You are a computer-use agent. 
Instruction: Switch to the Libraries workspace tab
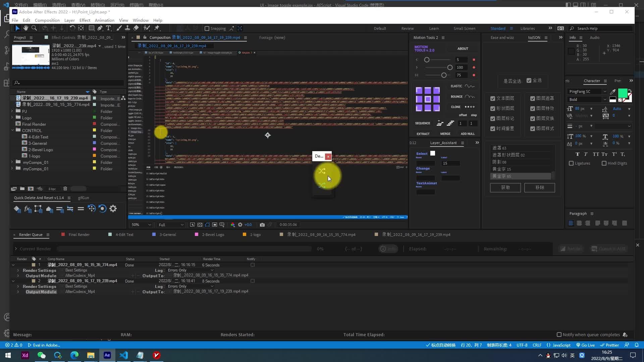(x=527, y=28)
